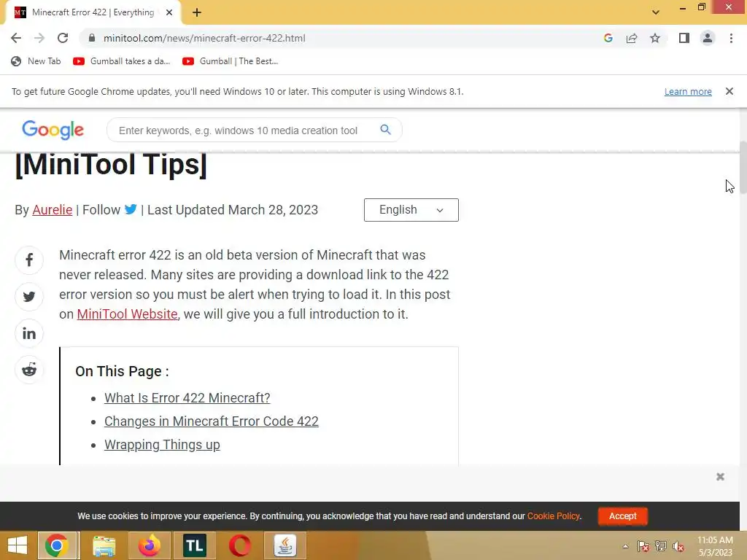Open author Aurelie's page
The image size is (747, 560).
(53, 210)
